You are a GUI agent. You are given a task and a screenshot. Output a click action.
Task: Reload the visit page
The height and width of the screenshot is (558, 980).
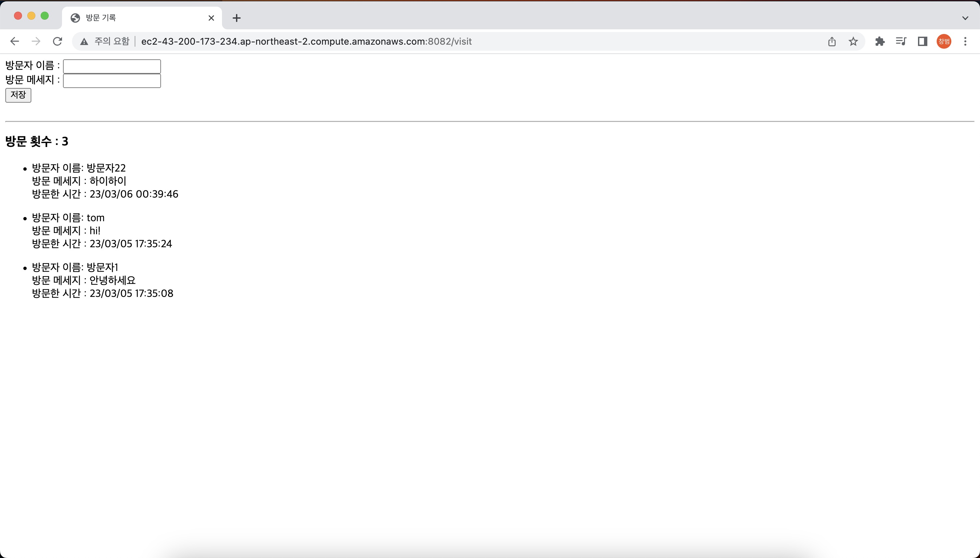(57, 41)
